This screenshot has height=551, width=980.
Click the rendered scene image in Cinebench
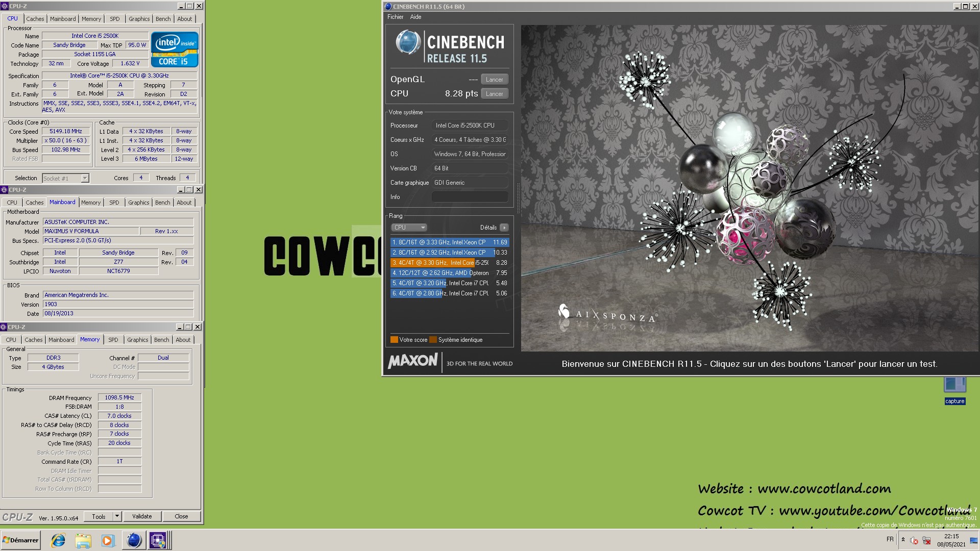(750, 188)
